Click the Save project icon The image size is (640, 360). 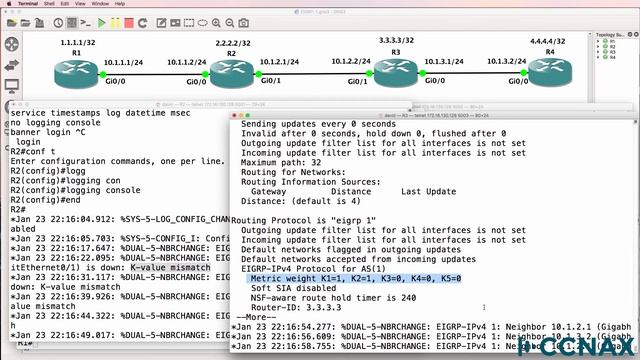click(x=40, y=23)
